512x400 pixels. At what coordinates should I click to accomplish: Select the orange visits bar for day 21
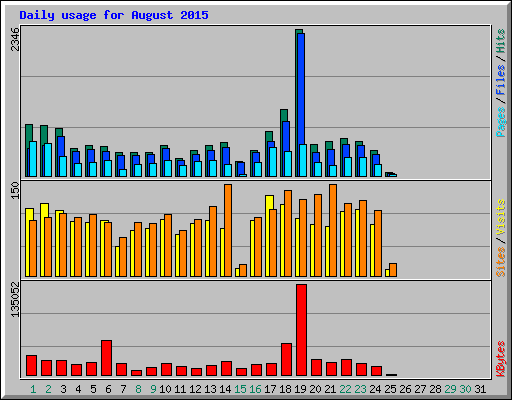333,230
